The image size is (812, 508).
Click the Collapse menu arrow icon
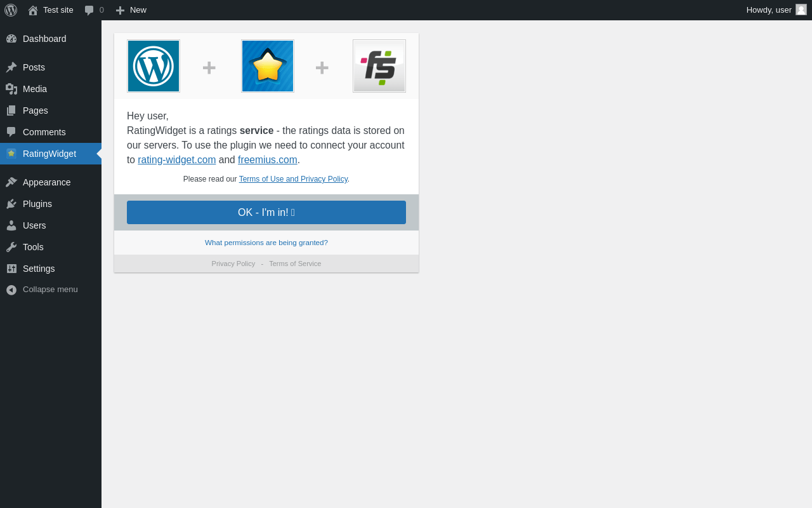(x=11, y=290)
